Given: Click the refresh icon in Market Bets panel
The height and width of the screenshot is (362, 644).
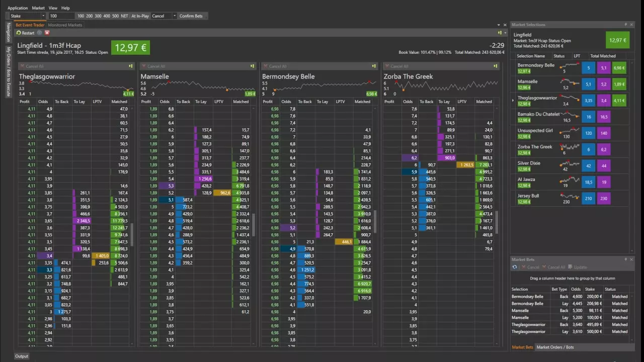Looking at the screenshot, I should coord(515,267).
